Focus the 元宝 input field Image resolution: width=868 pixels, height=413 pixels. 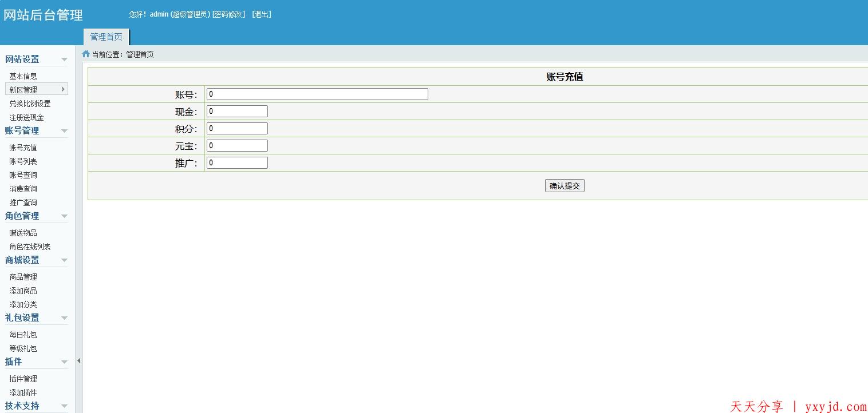click(x=237, y=146)
